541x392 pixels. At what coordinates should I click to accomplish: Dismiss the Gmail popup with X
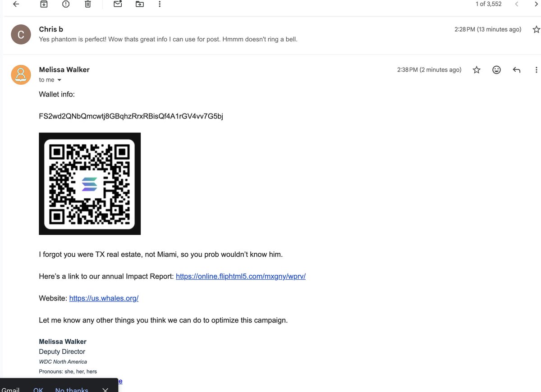pyautogui.click(x=105, y=390)
